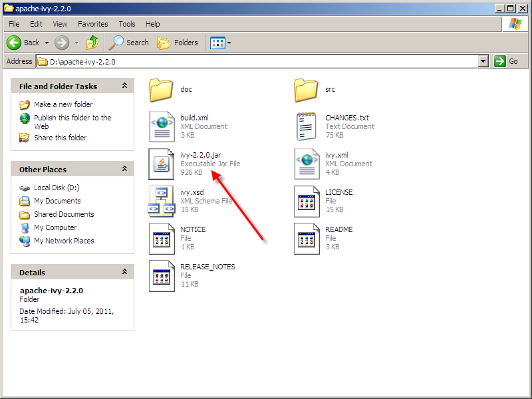Select the README file icon
Screen dimensions: 532x399
[307, 239]
